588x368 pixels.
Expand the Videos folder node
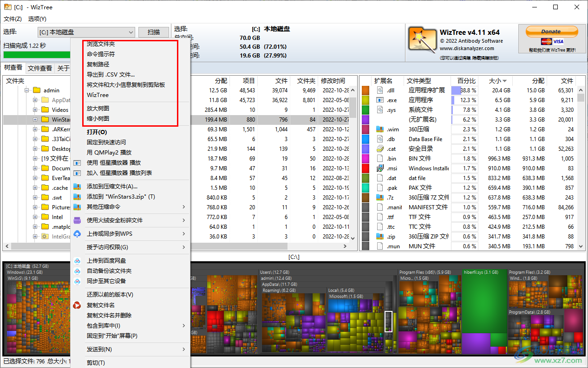tap(35, 110)
